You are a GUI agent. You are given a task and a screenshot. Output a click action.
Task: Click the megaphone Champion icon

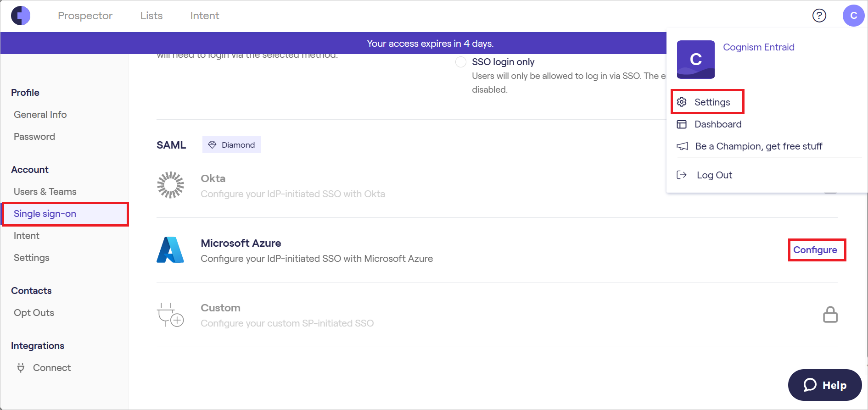[x=683, y=146]
